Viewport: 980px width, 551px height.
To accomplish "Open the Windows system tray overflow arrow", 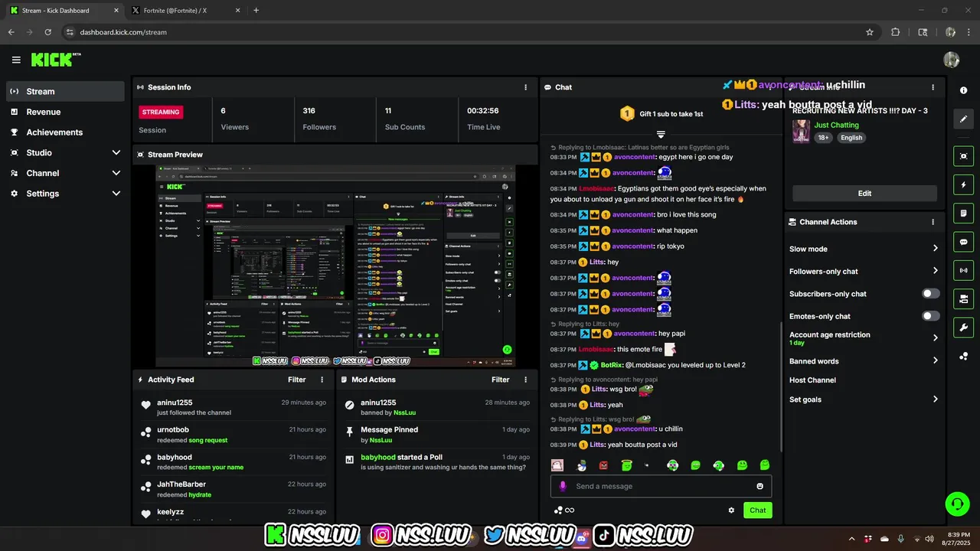I will (x=851, y=539).
